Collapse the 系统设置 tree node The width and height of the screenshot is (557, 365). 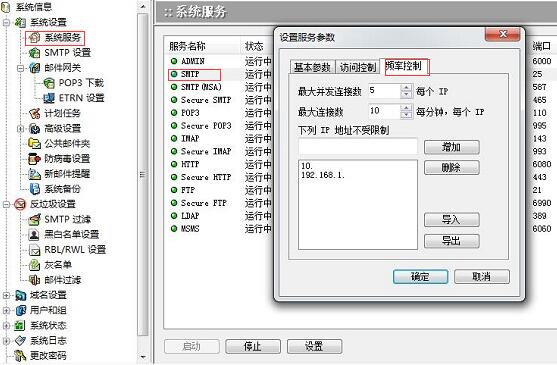6,22
